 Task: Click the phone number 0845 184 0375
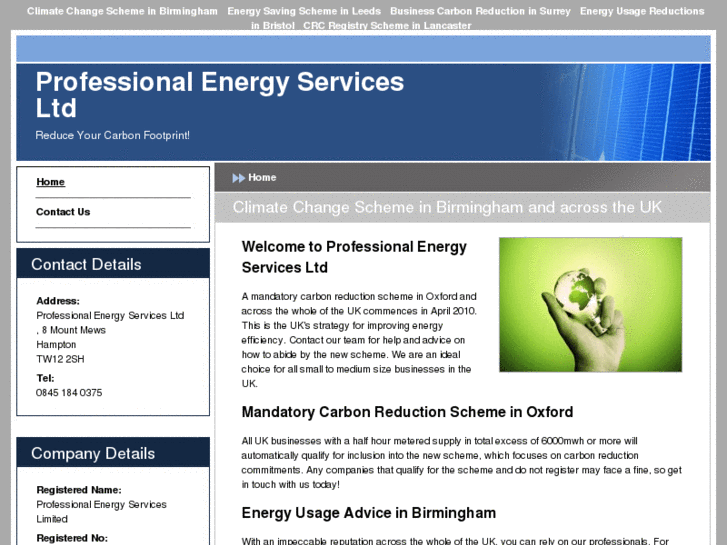[x=69, y=393]
